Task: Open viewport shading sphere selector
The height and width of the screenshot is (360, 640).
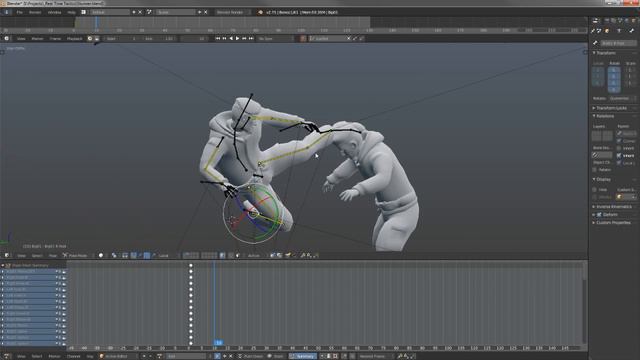Action: point(101,256)
